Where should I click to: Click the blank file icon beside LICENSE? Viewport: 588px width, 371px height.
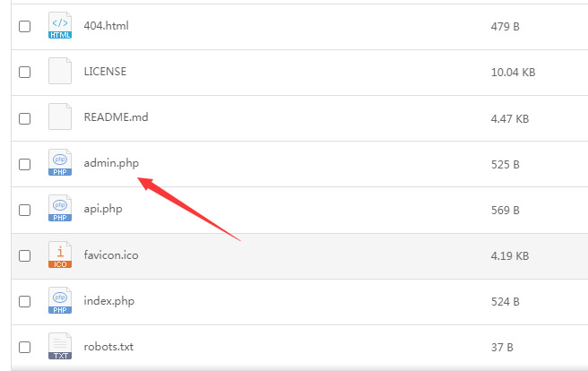[60, 71]
